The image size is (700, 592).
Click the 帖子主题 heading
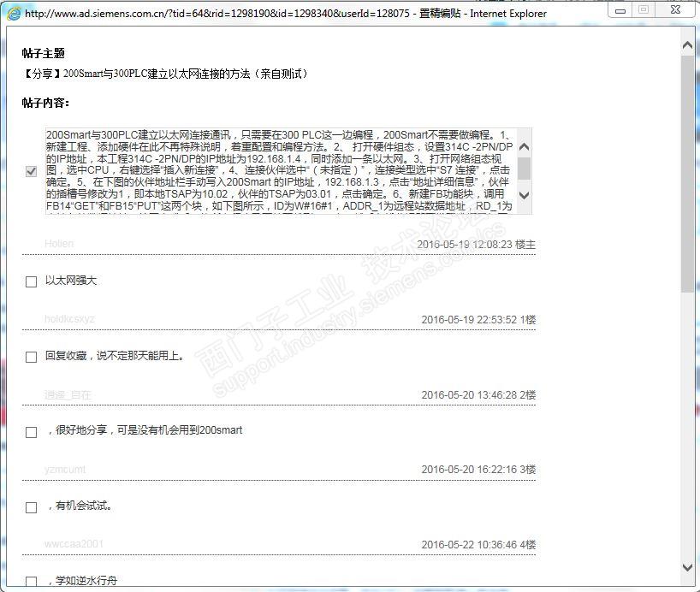(x=44, y=54)
